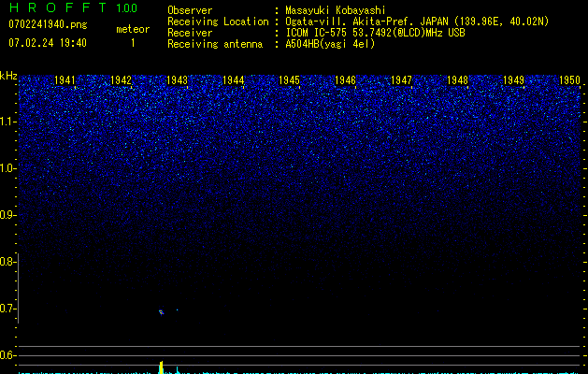Click the meteor label

pyautogui.click(x=133, y=29)
